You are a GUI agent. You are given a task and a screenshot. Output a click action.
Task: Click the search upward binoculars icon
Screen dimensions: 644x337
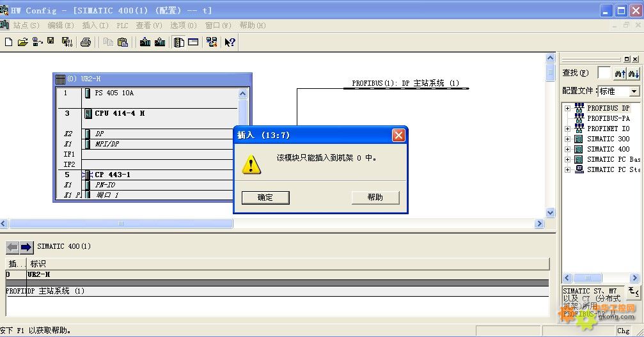pos(620,74)
